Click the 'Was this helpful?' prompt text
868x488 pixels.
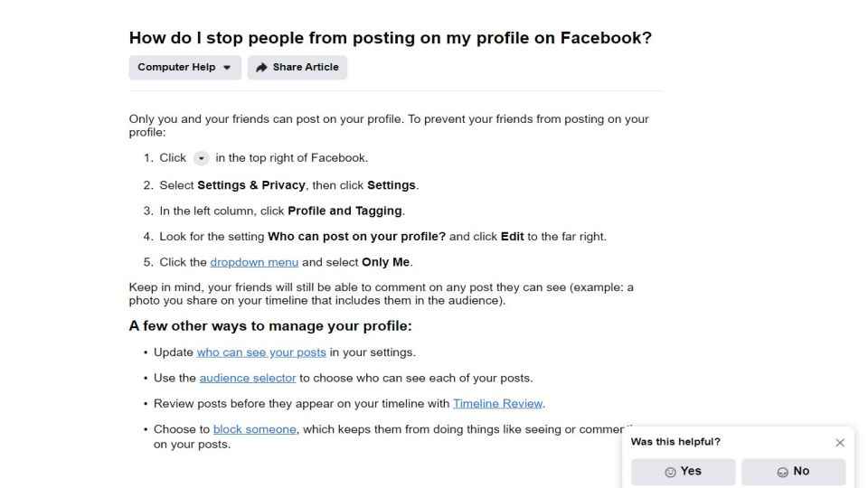pos(675,442)
